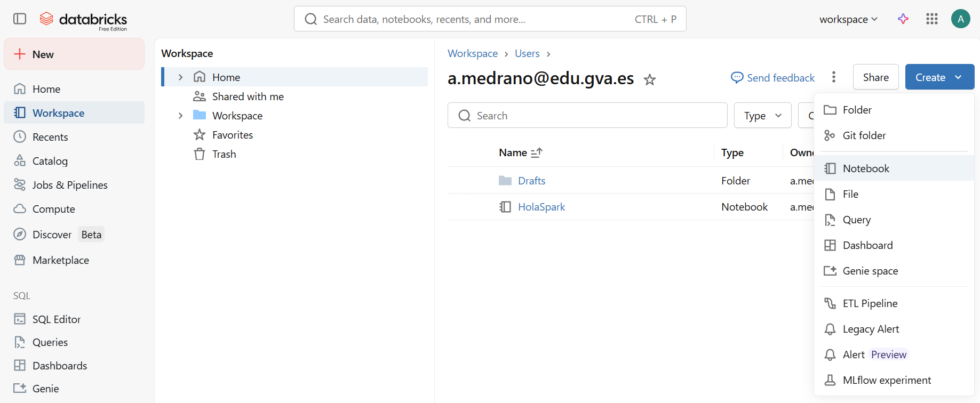Click the Drafts folder icon

(x=505, y=181)
